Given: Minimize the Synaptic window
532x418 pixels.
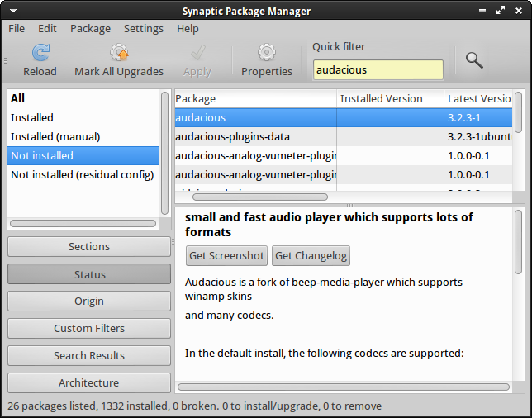Looking at the screenshot, I should pos(482,11).
